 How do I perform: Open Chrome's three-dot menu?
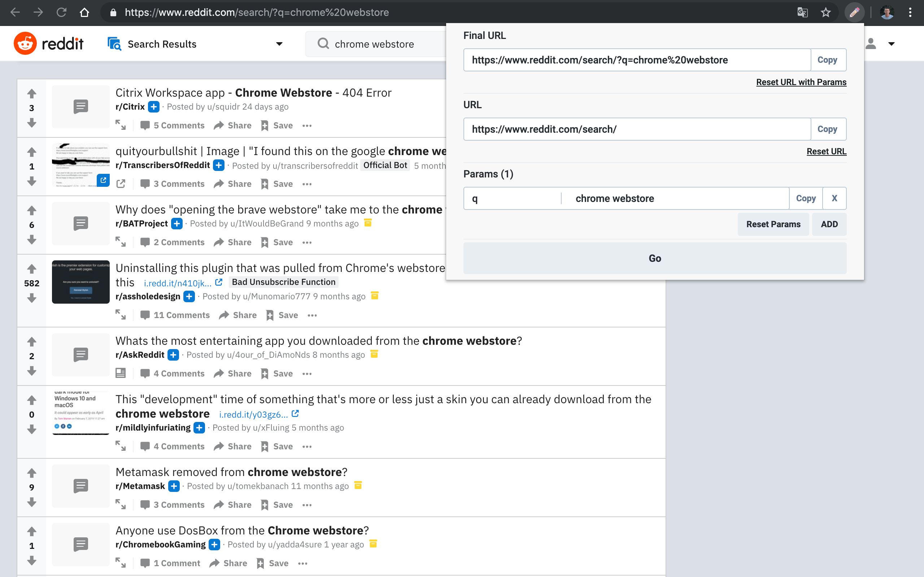coord(910,12)
